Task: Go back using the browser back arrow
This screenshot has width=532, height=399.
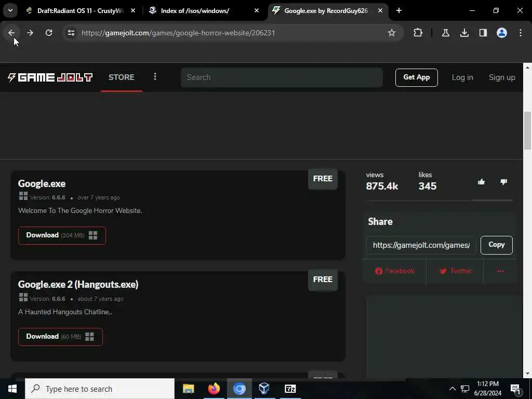Action: (11, 33)
